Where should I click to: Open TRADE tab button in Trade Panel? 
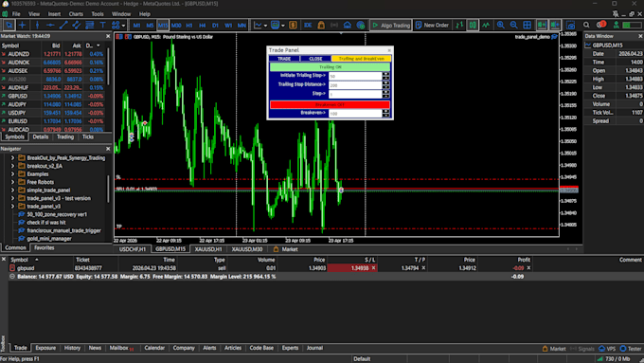click(x=284, y=59)
